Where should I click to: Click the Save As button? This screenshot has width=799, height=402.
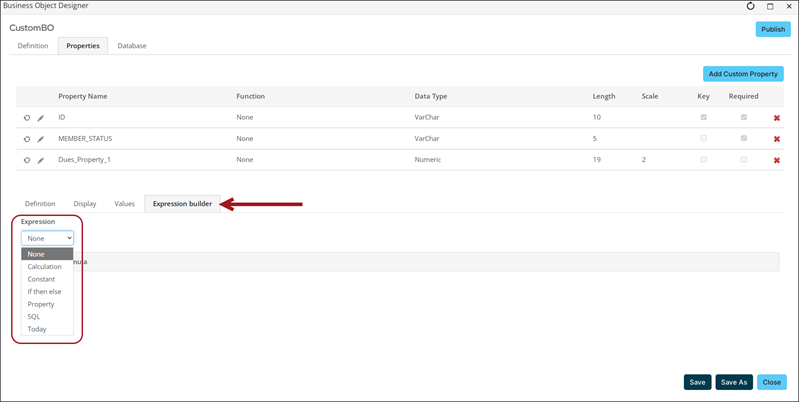[734, 382]
